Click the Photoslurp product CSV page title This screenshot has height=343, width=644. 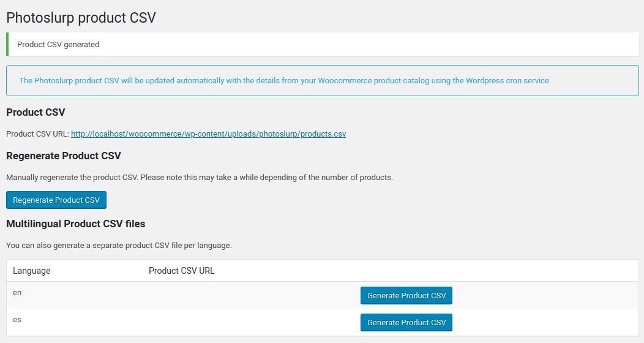pyautogui.click(x=81, y=18)
